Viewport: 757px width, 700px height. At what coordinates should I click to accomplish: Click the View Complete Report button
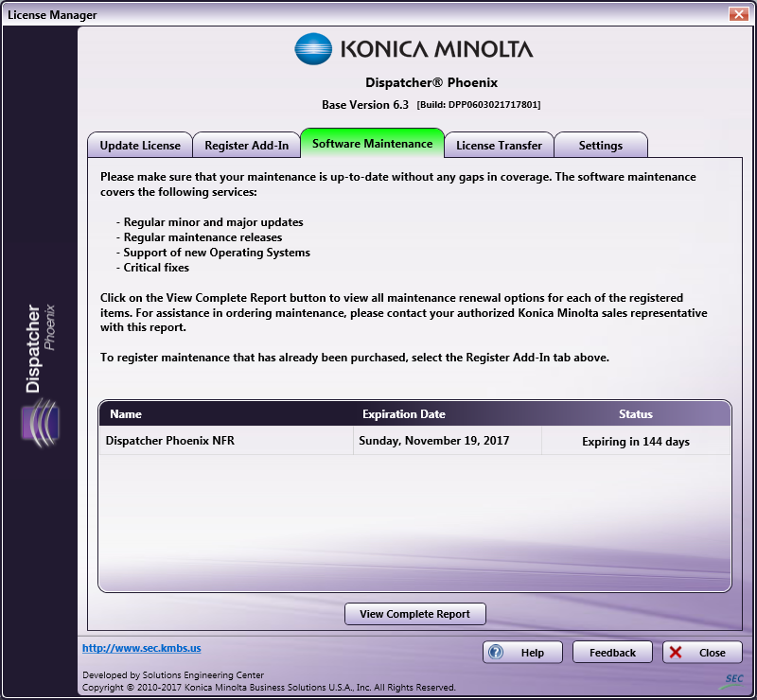414,614
